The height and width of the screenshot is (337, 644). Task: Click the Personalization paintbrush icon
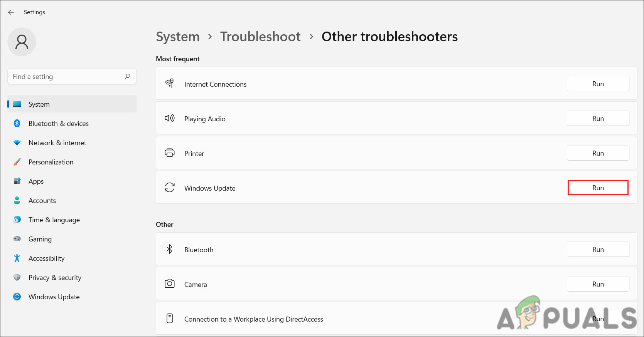(17, 162)
